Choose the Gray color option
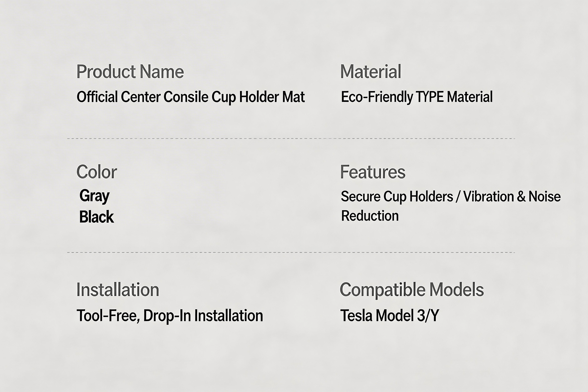Screen dimensions: 588x392 pyautogui.click(x=94, y=196)
